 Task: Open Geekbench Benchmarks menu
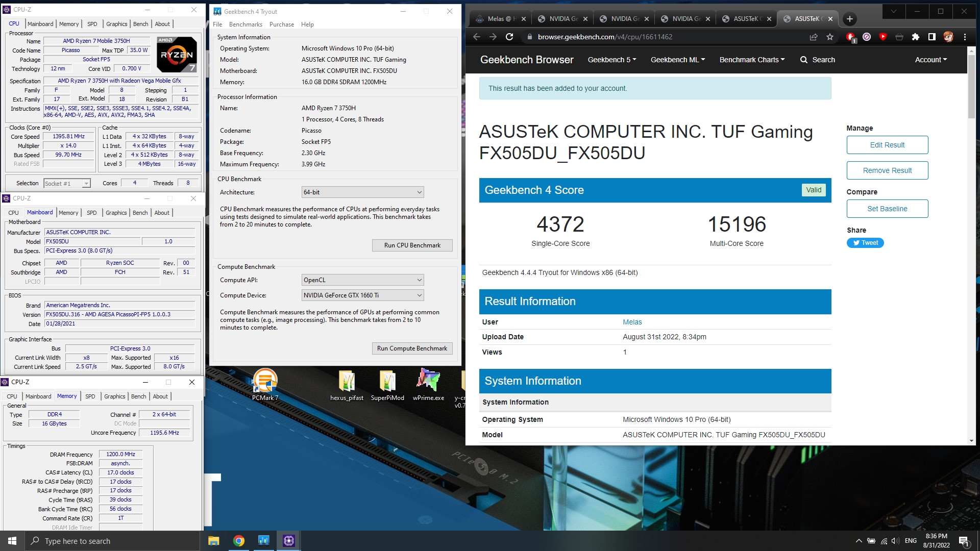pyautogui.click(x=246, y=24)
